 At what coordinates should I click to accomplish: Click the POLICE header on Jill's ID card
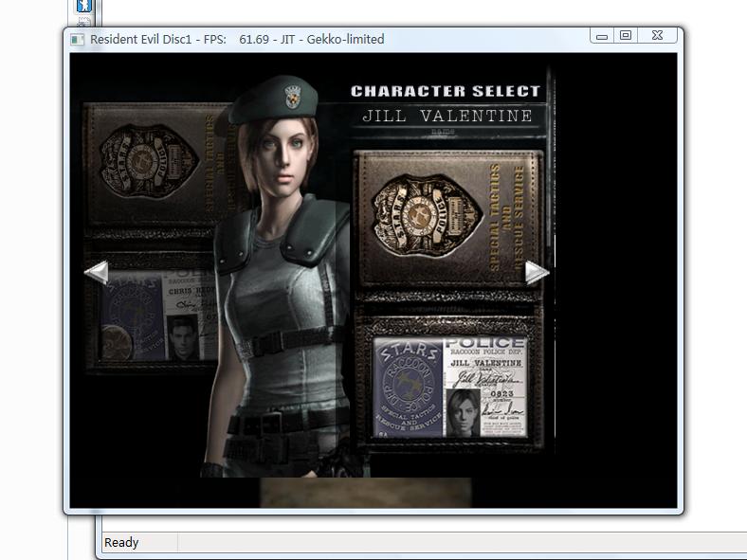484,343
